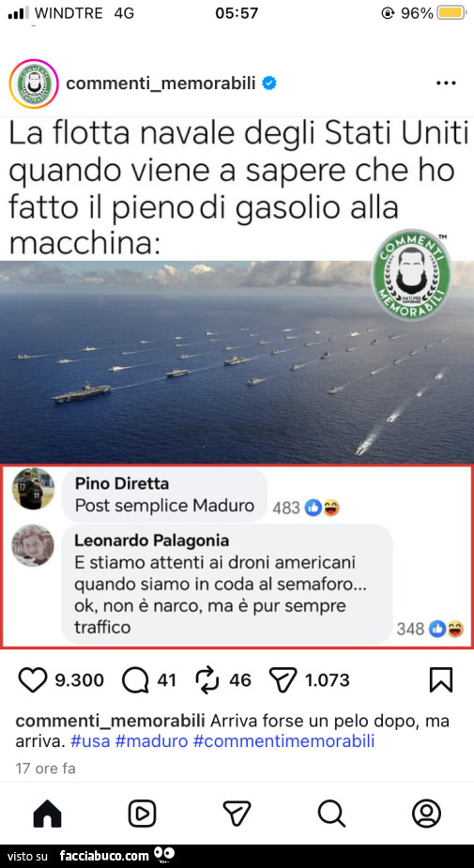Go to Home tab in bottom bar

[x=48, y=815]
